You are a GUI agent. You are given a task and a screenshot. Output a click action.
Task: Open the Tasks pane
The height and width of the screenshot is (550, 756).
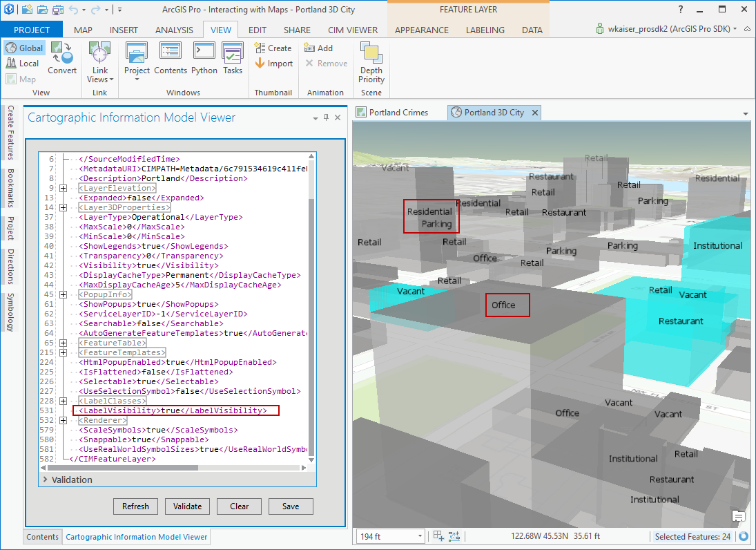click(233, 58)
